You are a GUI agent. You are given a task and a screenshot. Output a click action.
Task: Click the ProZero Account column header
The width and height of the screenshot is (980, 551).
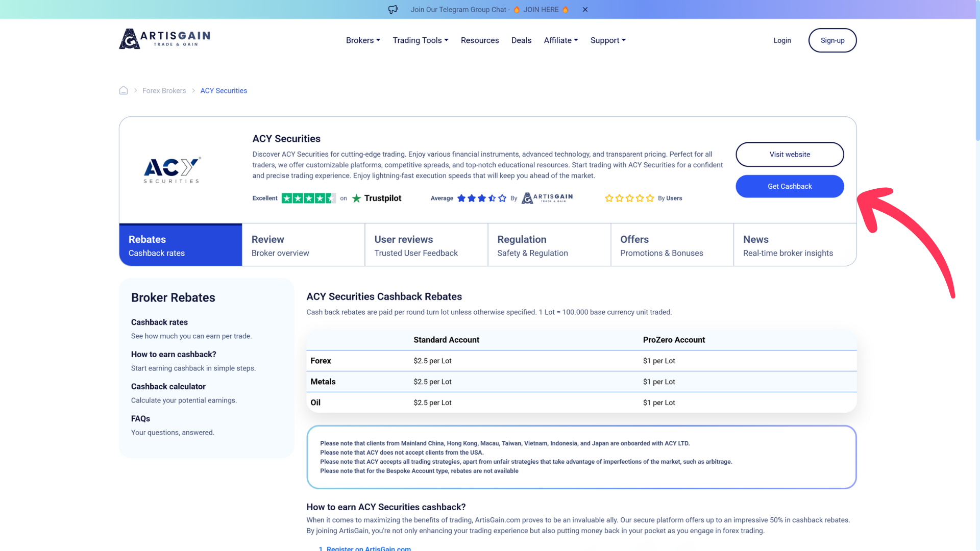point(674,340)
